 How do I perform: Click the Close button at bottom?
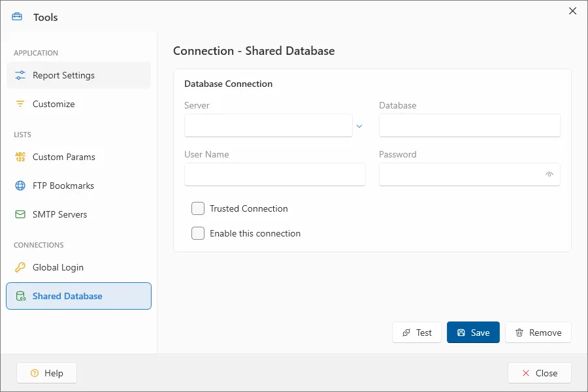point(540,373)
